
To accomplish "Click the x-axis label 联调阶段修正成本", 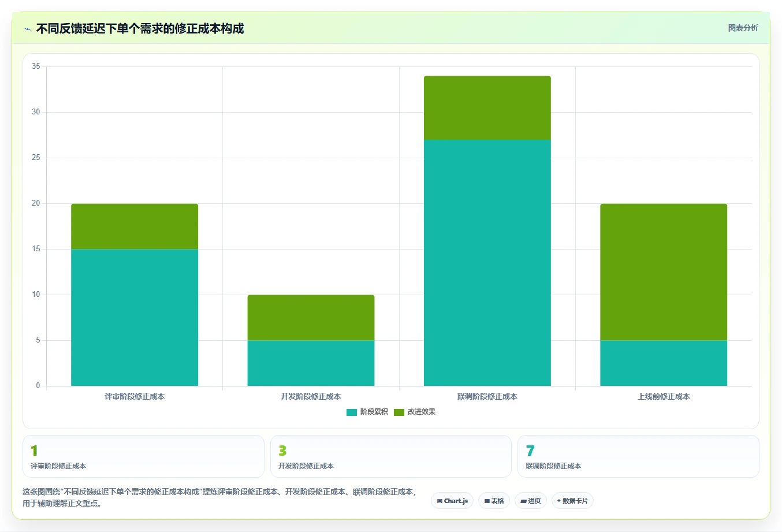I will point(487,396).
